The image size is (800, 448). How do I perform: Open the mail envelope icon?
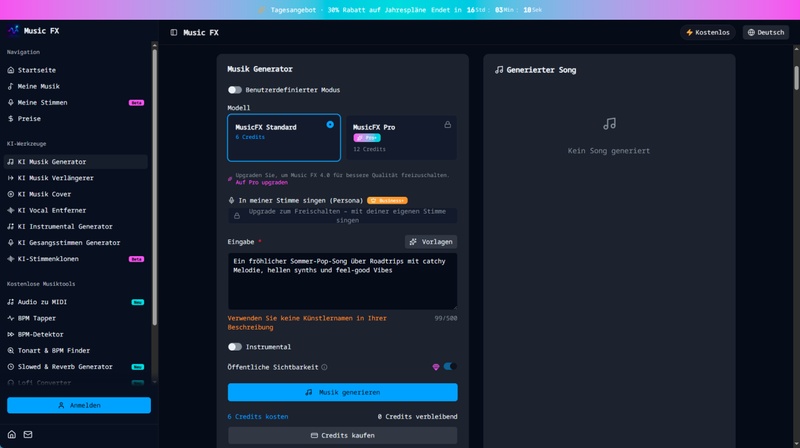[x=28, y=434]
